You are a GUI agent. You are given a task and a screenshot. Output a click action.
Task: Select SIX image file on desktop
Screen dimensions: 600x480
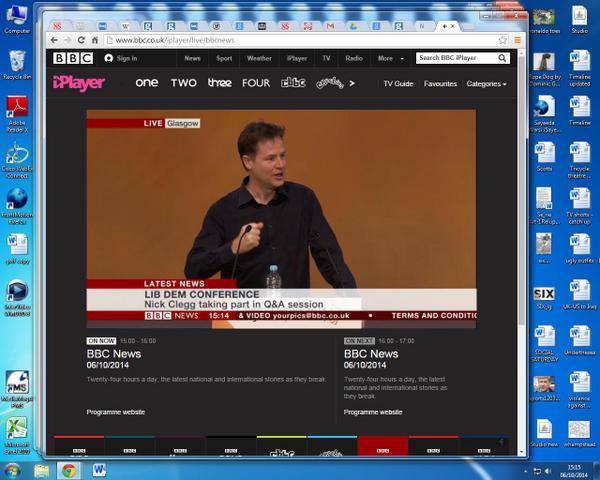point(544,298)
